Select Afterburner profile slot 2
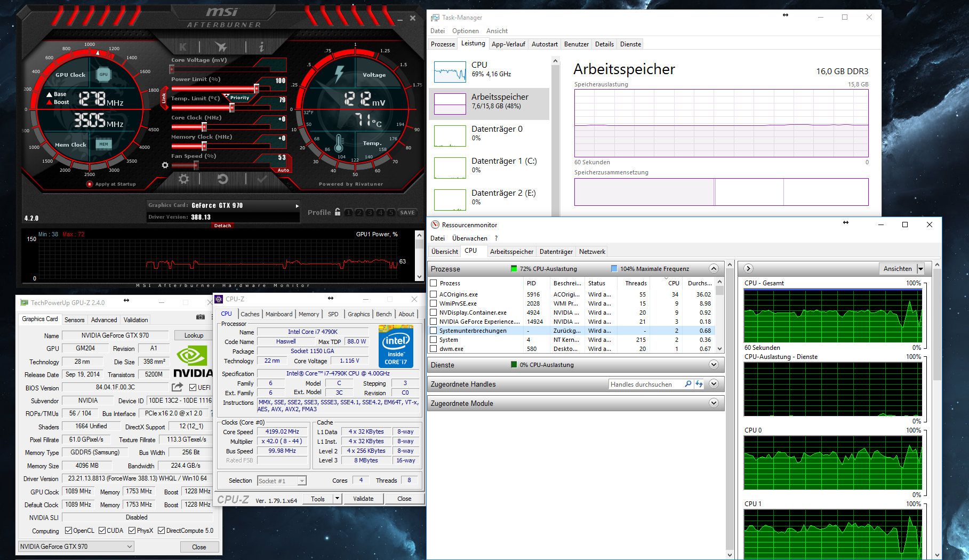This screenshot has width=969, height=560. 359,212
